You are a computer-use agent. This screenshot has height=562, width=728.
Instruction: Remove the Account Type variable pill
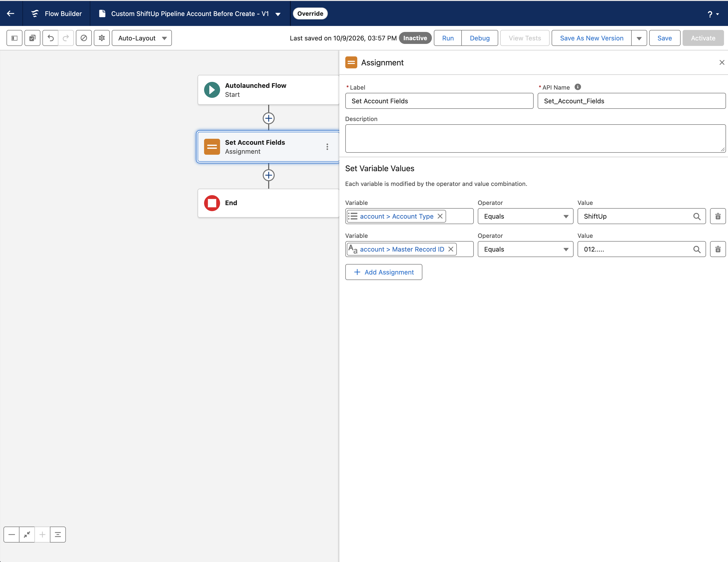click(440, 216)
